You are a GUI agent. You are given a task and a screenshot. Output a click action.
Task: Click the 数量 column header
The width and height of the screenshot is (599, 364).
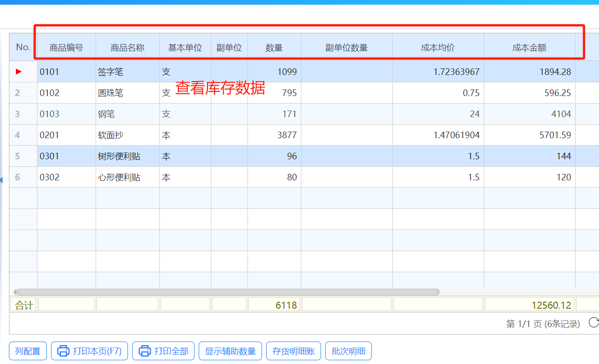(x=274, y=47)
